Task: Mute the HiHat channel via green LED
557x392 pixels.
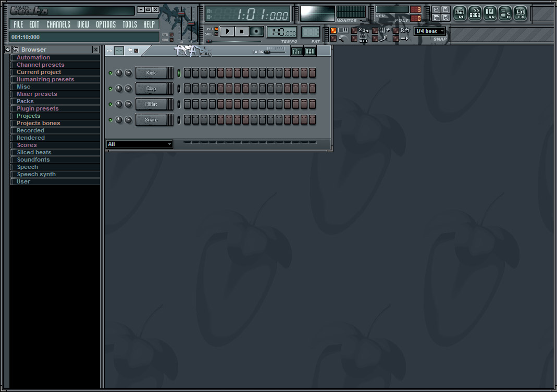Action: point(110,104)
